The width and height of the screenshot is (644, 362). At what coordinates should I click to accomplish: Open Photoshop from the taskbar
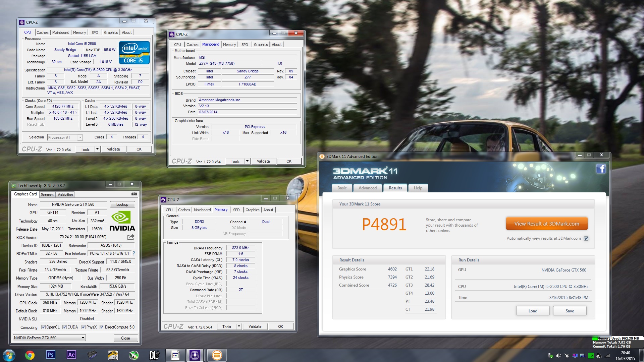point(50,355)
